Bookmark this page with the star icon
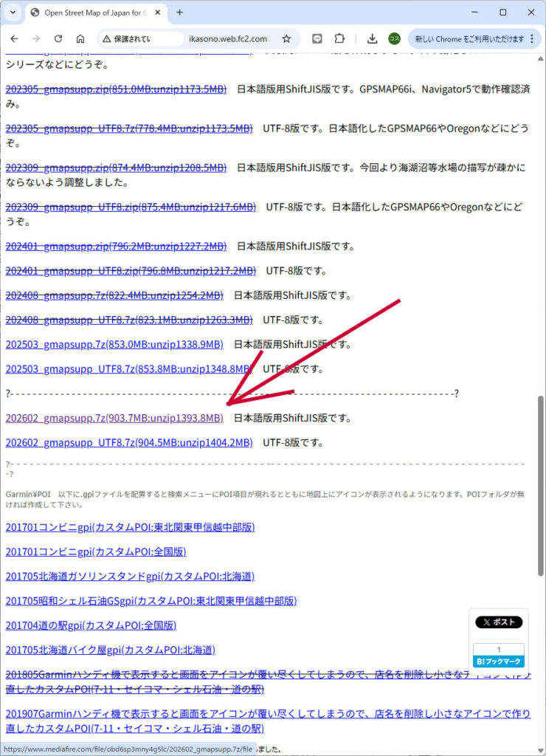 (x=286, y=39)
